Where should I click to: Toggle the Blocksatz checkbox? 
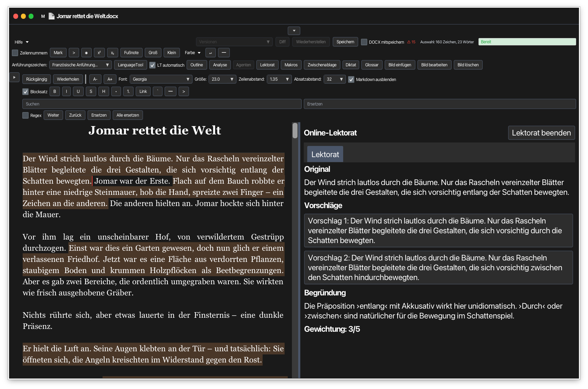pyautogui.click(x=25, y=91)
